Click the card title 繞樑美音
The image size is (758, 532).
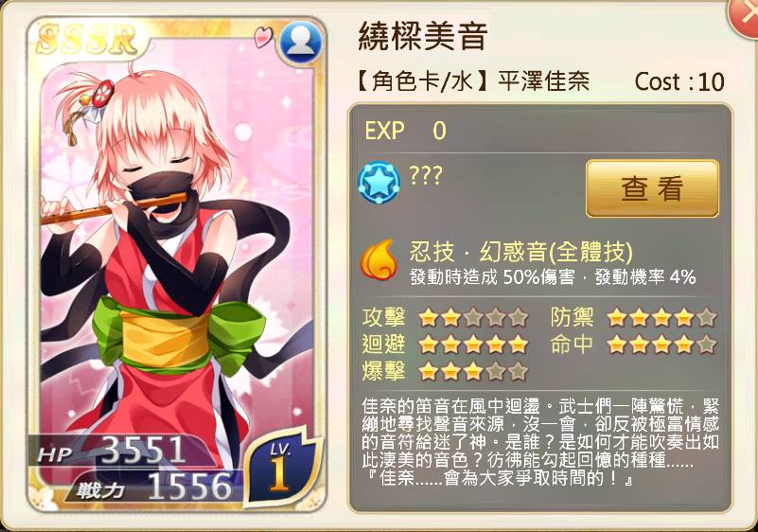422,36
